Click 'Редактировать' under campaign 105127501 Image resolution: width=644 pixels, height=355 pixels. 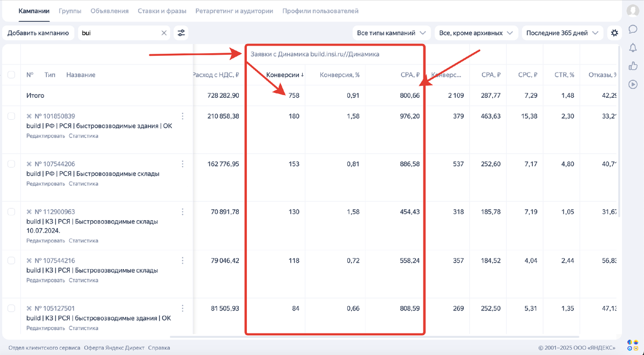click(x=46, y=328)
